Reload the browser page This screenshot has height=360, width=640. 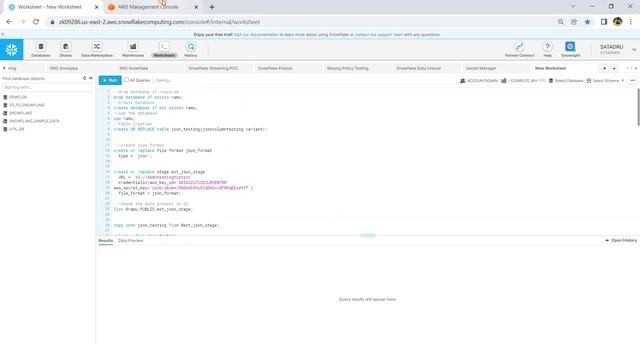tap(36, 22)
